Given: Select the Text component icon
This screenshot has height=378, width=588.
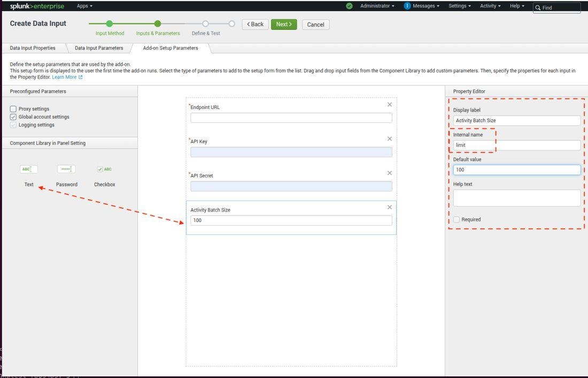Looking at the screenshot, I should [29, 169].
